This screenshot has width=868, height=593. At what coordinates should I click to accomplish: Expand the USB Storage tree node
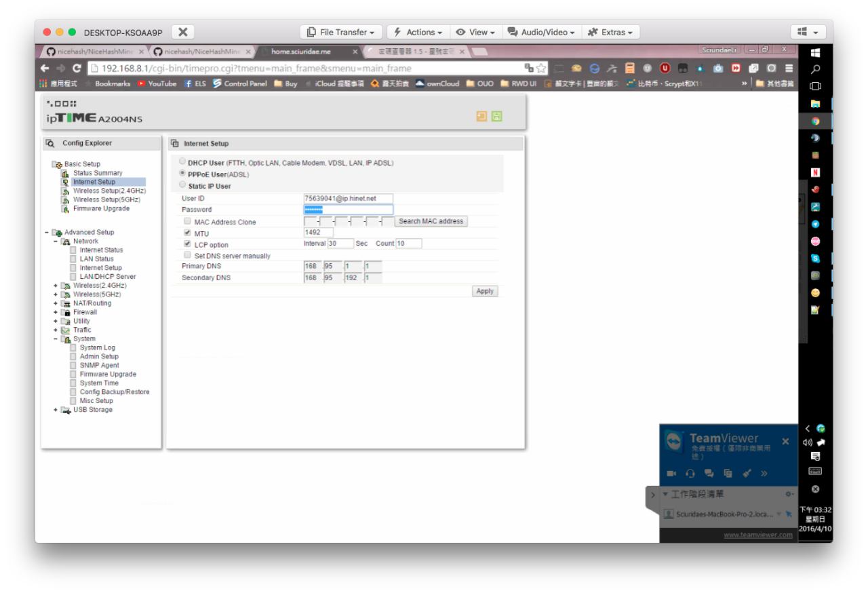56,410
